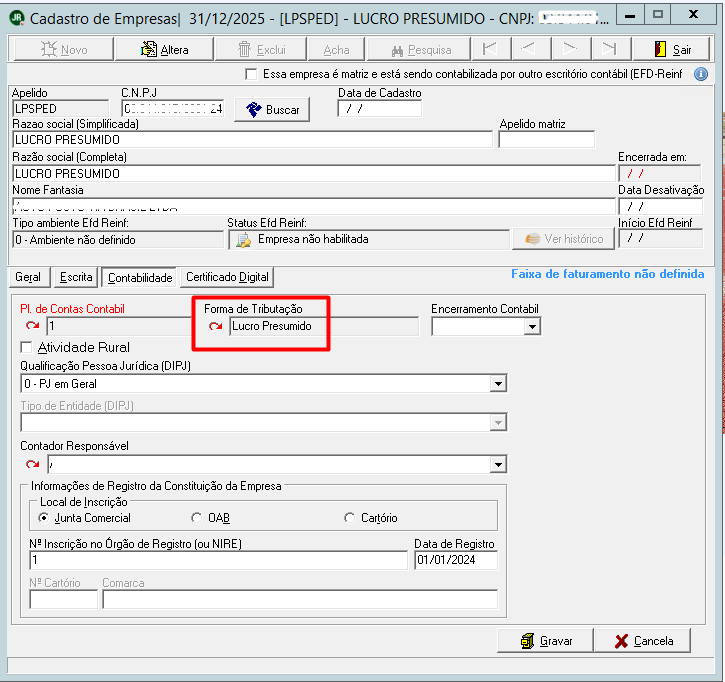Open the Encerramento Contabil dropdown
The image size is (725, 682).
coord(532,327)
